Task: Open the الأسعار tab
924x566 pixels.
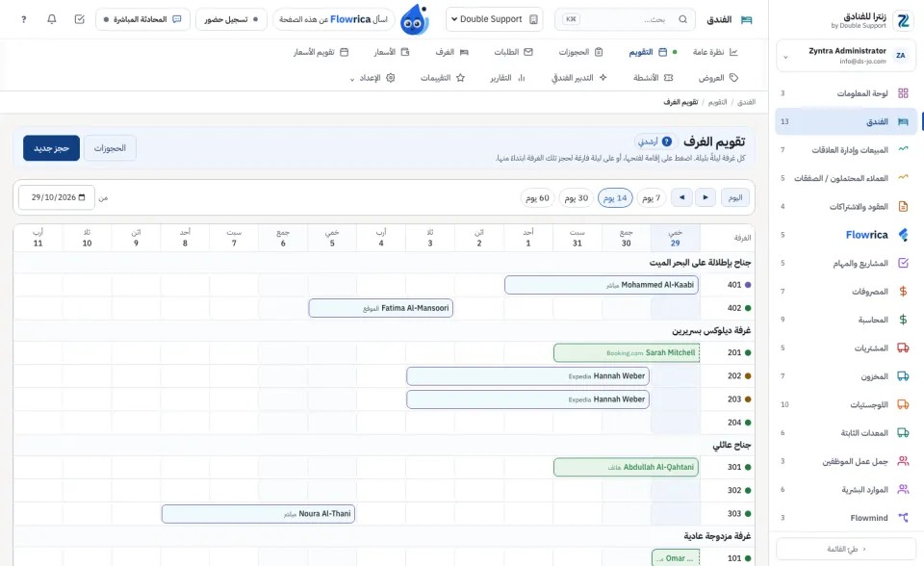Action: pos(392,52)
